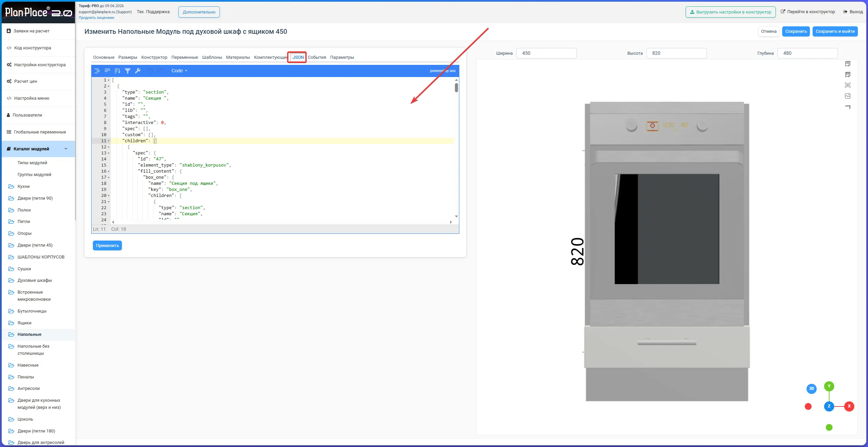
Task: Click the undo arrow in editor toolbar
Action: pos(150,71)
